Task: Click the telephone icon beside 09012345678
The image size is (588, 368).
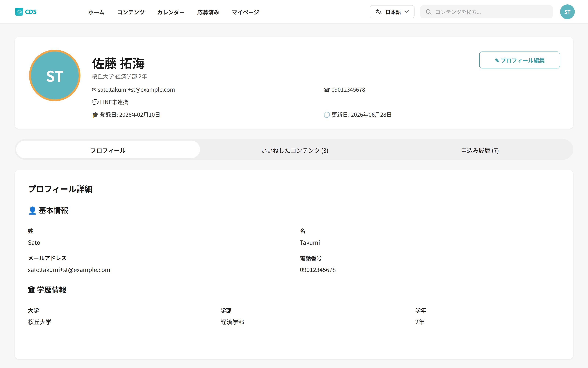Action: coord(327,90)
